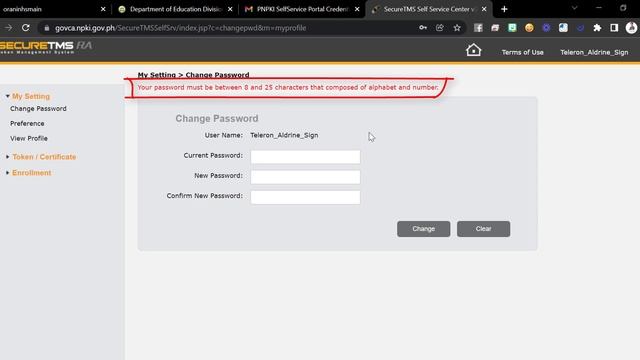
Task: Open View Profile in the sidebar
Action: [x=29, y=138]
